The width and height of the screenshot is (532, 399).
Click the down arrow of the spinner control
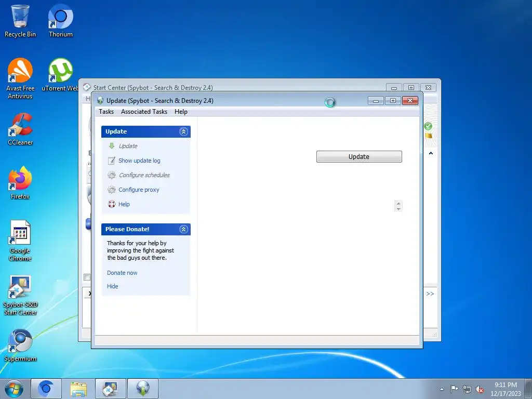[x=398, y=209]
